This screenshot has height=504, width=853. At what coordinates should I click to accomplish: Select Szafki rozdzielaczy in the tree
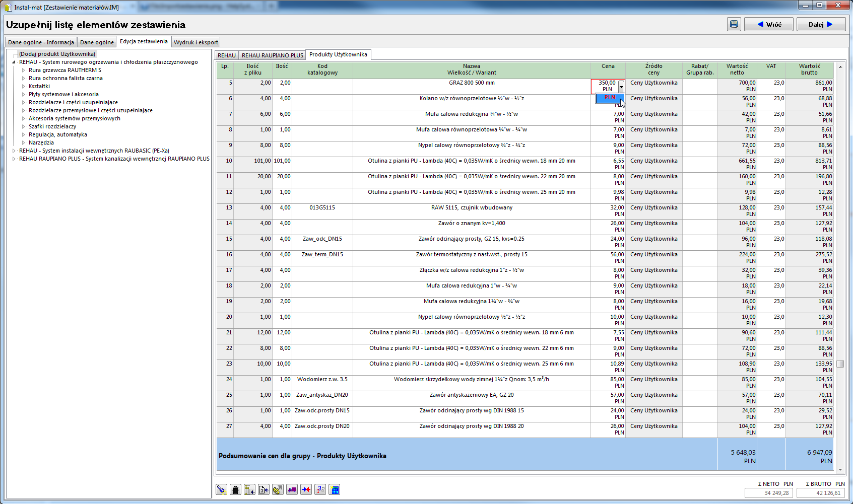pos(52,127)
